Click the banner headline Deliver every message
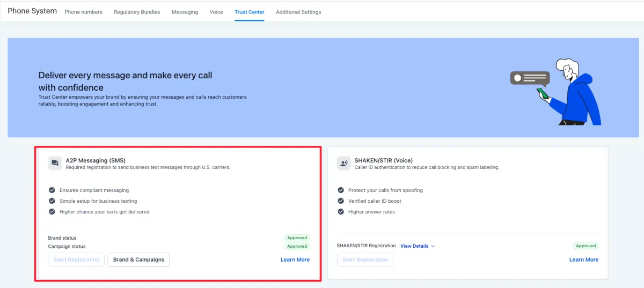This screenshot has height=288, width=644. coord(125,81)
